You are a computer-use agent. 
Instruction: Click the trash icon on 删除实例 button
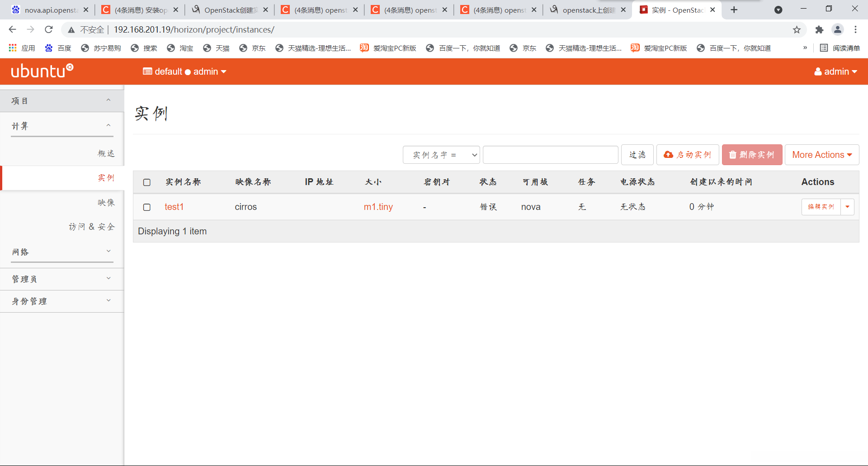point(733,154)
